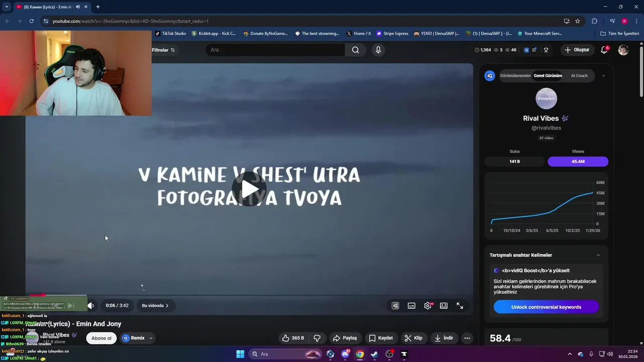Open the YouTube account avatar menu
This screenshot has width=644, height=362.
point(623,50)
